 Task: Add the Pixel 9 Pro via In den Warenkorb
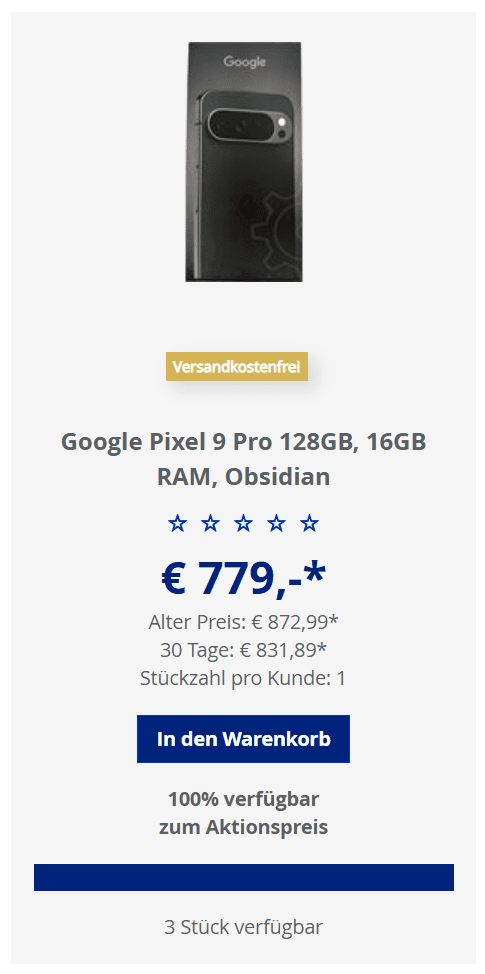[x=243, y=739]
